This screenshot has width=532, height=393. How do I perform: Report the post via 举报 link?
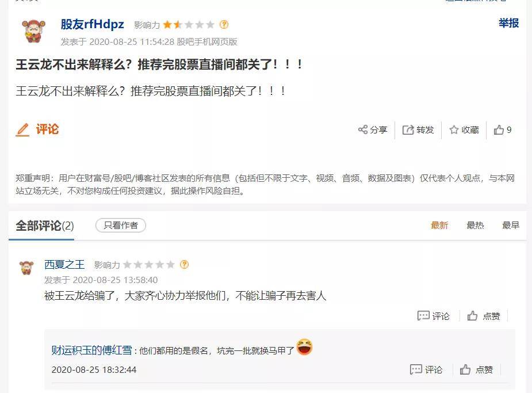tap(508, 23)
